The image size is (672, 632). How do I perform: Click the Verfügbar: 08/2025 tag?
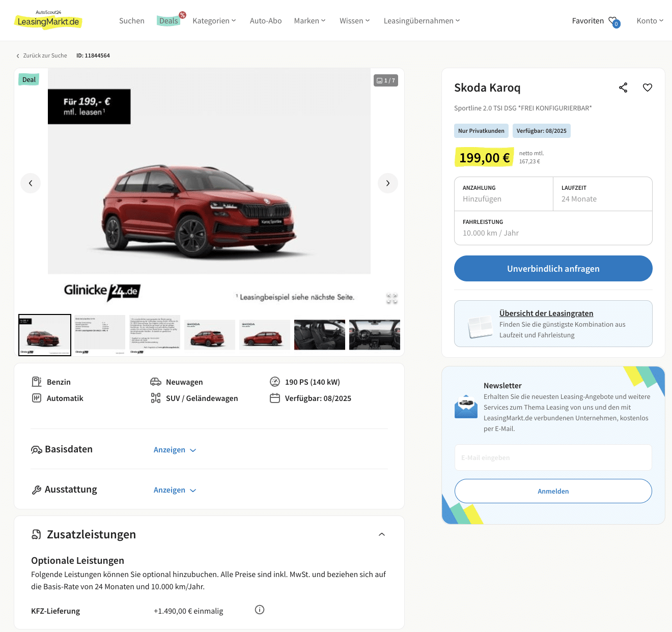(x=542, y=131)
